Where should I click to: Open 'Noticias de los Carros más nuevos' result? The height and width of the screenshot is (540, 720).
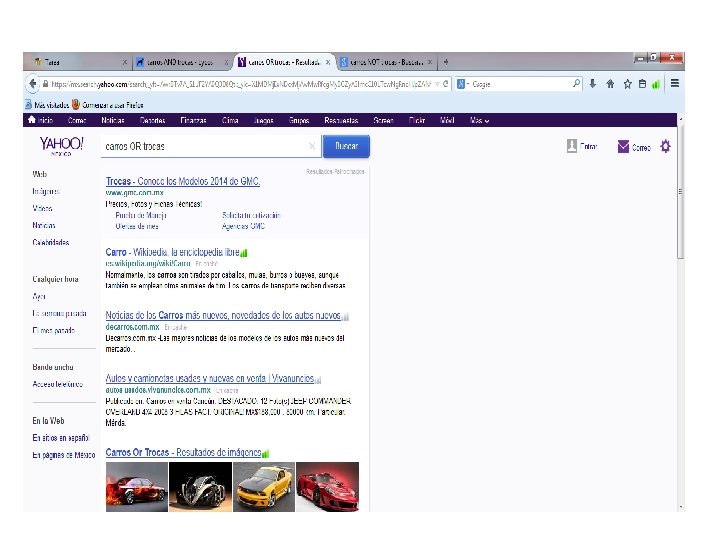point(223,315)
